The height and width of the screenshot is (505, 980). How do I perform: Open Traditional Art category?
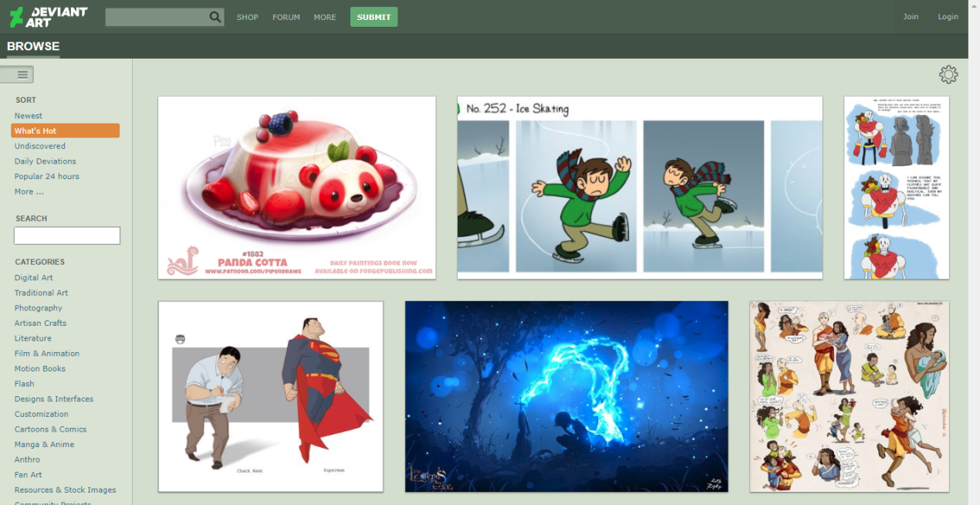pyautogui.click(x=42, y=293)
